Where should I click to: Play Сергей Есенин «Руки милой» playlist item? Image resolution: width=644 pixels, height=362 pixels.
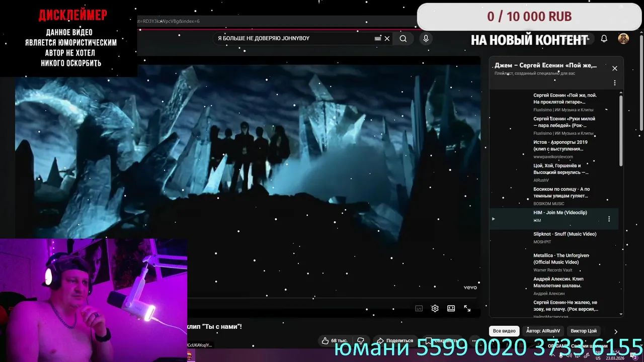pyautogui.click(x=554, y=126)
